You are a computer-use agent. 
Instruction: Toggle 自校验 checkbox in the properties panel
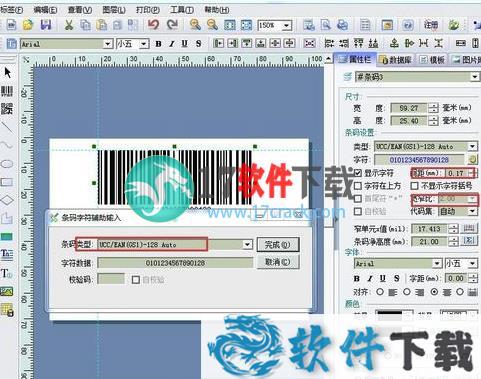click(x=358, y=211)
